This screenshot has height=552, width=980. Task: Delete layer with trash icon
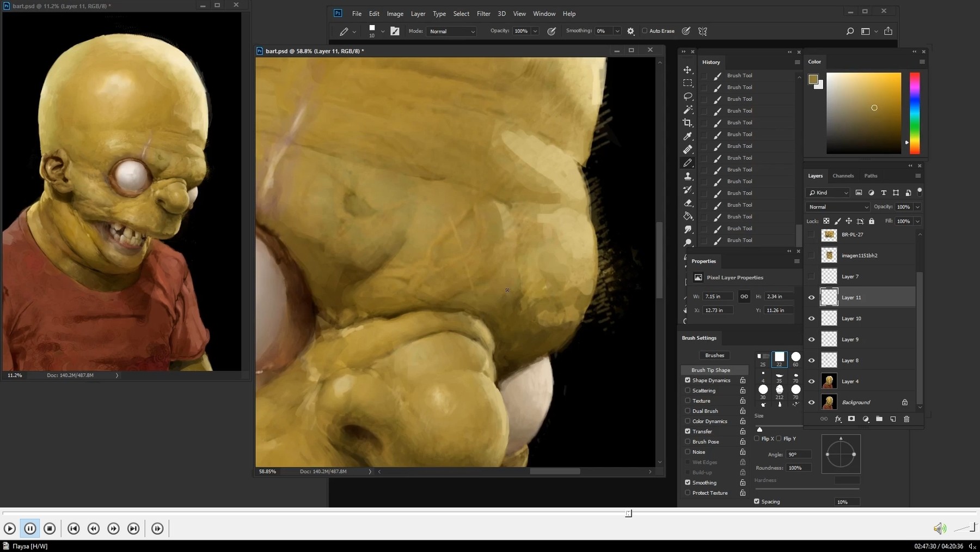point(906,419)
